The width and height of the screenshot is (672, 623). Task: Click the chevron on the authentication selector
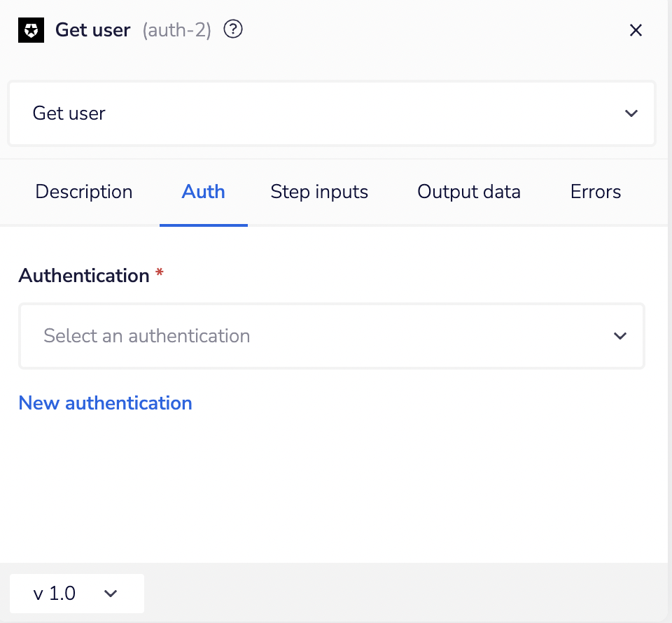[620, 336]
